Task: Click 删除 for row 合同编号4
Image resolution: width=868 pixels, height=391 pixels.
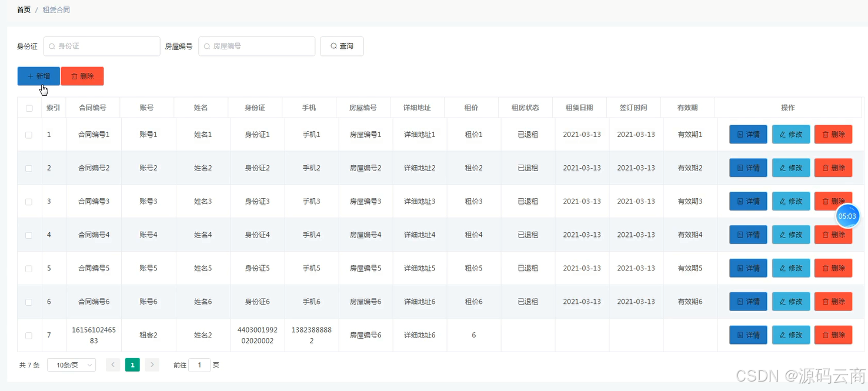Action: coord(833,235)
